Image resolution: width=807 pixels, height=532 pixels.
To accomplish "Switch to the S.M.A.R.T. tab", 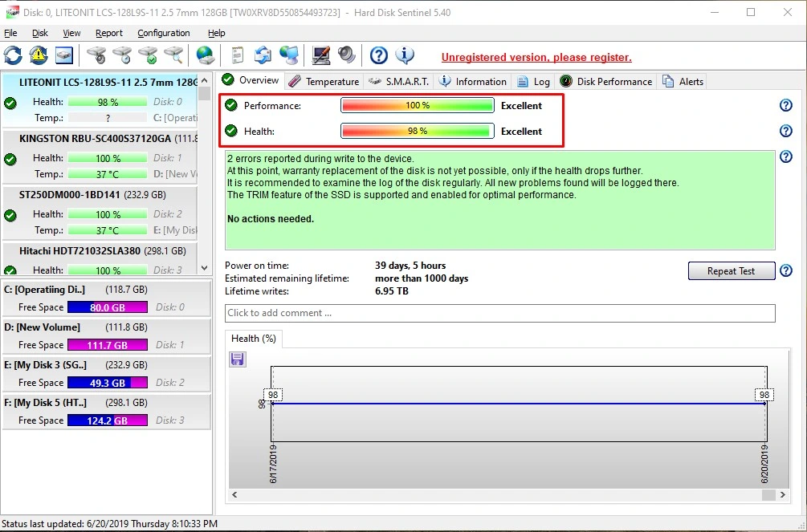I will (x=399, y=81).
